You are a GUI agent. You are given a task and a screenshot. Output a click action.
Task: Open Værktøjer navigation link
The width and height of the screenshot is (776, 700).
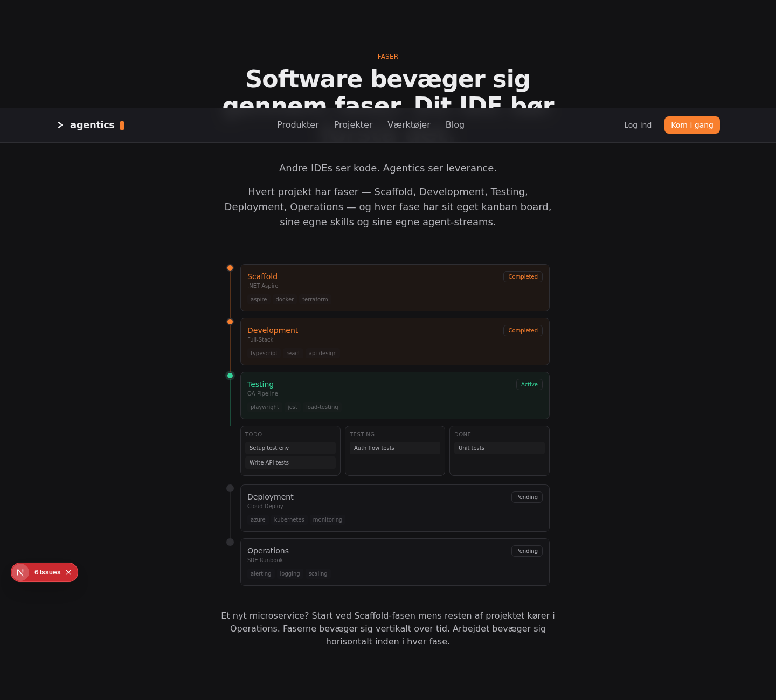(x=409, y=125)
